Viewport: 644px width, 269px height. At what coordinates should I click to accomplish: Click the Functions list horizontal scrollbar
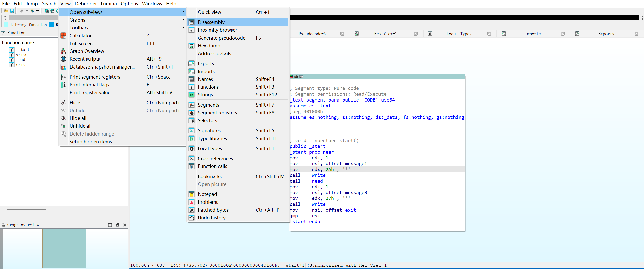coord(26,209)
